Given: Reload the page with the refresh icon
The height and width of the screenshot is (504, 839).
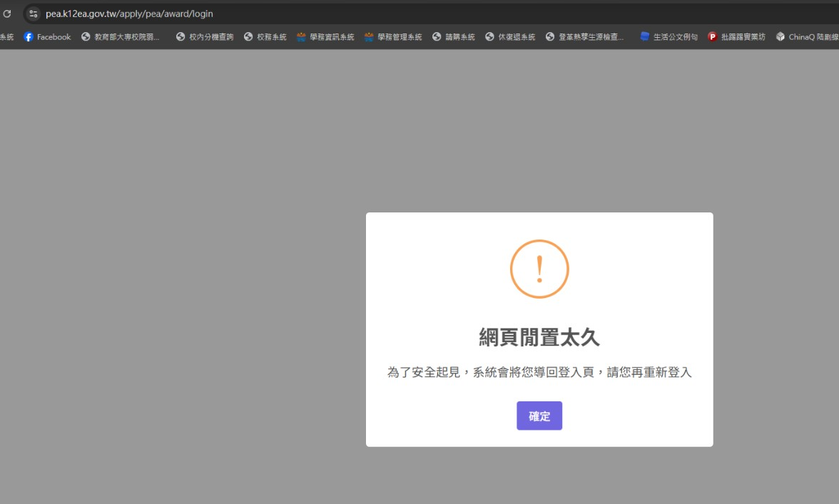Looking at the screenshot, I should pos(7,14).
